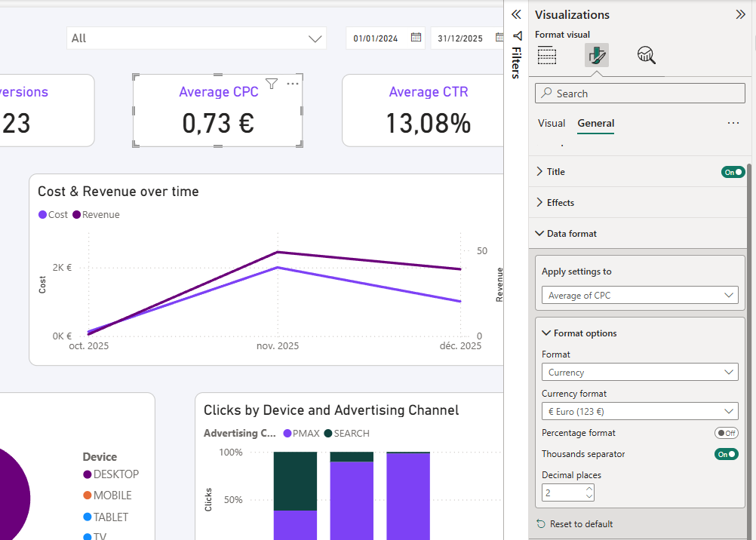
Task: Switch to the Visual tab
Action: point(552,122)
